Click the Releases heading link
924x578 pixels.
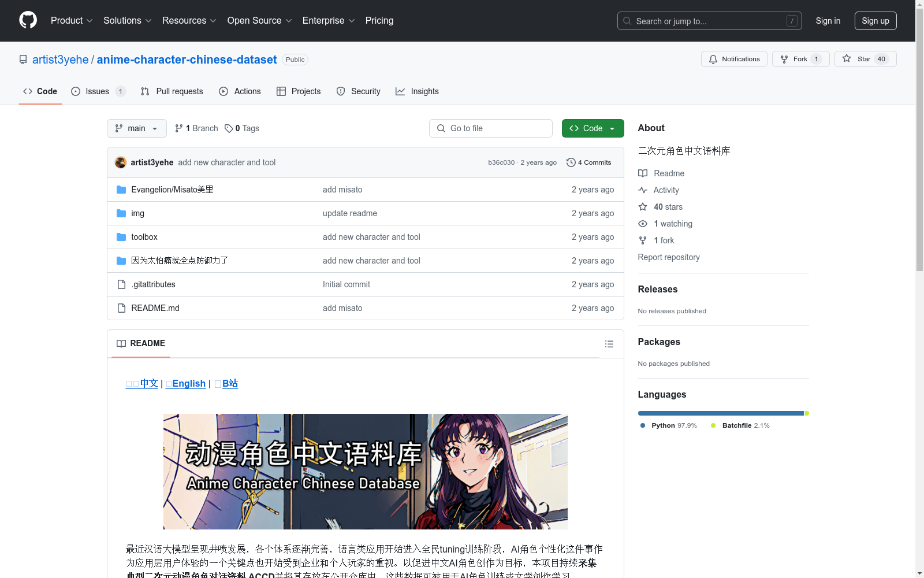(658, 289)
